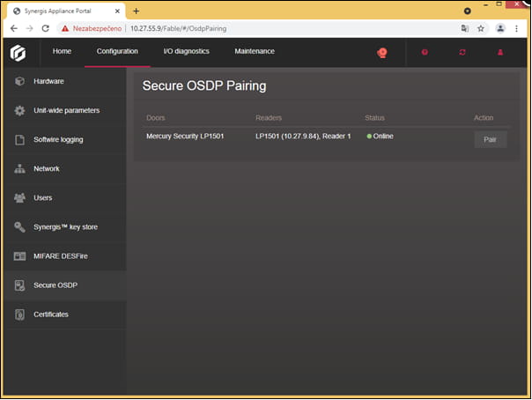The width and height of the screenshot is (532, 400).
Task: Open MIFARE DESFire in sidebar
Action: [65, 256]
